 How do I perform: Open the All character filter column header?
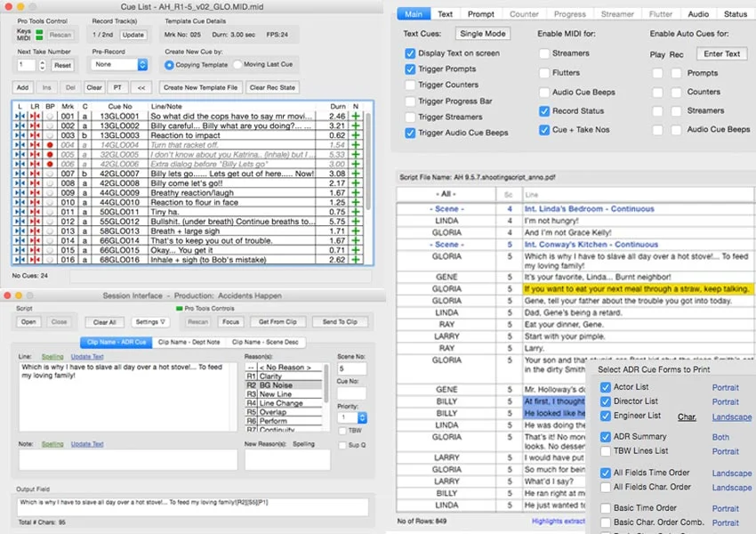(x=446, y=194)
